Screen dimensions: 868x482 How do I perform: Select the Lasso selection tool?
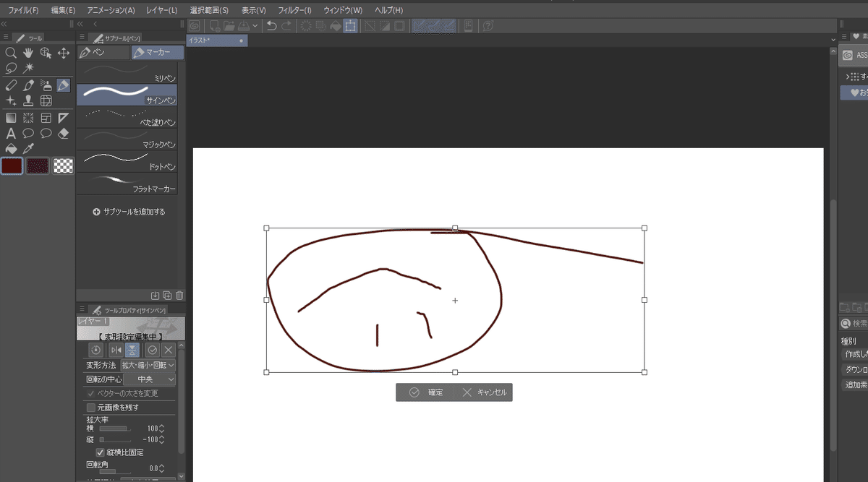pyautogui.click(x=11, y=68)
